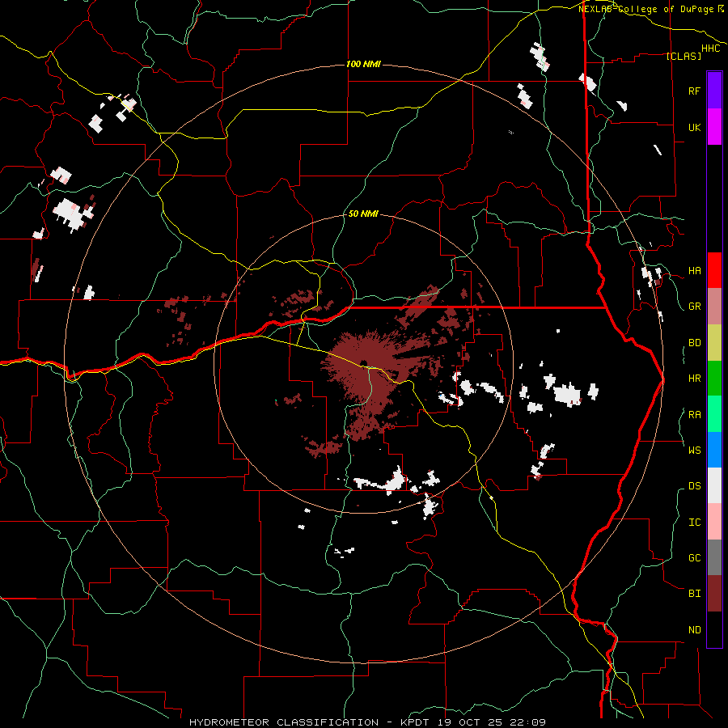Click the DS legend label
This screenshot has height=728, width=728.
[x=695, y=485]
